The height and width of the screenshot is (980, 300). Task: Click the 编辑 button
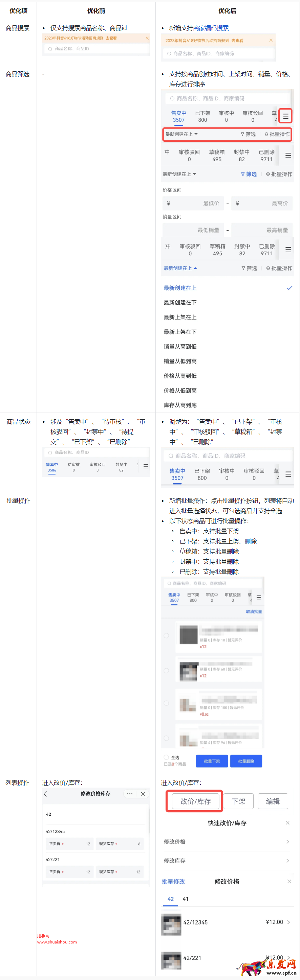point(273,801)
